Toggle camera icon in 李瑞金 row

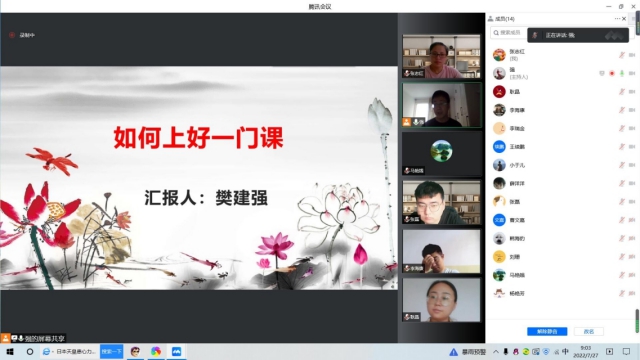click(632, 128)
